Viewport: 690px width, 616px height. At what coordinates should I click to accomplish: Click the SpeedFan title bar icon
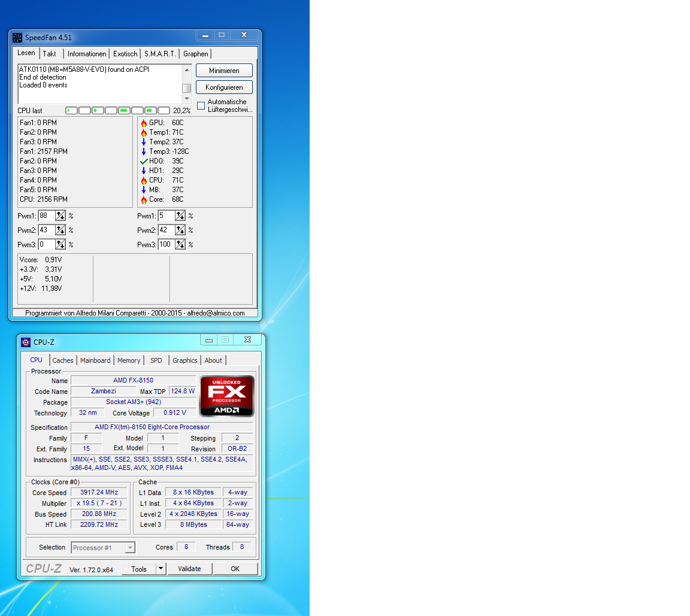coord(17,37)
